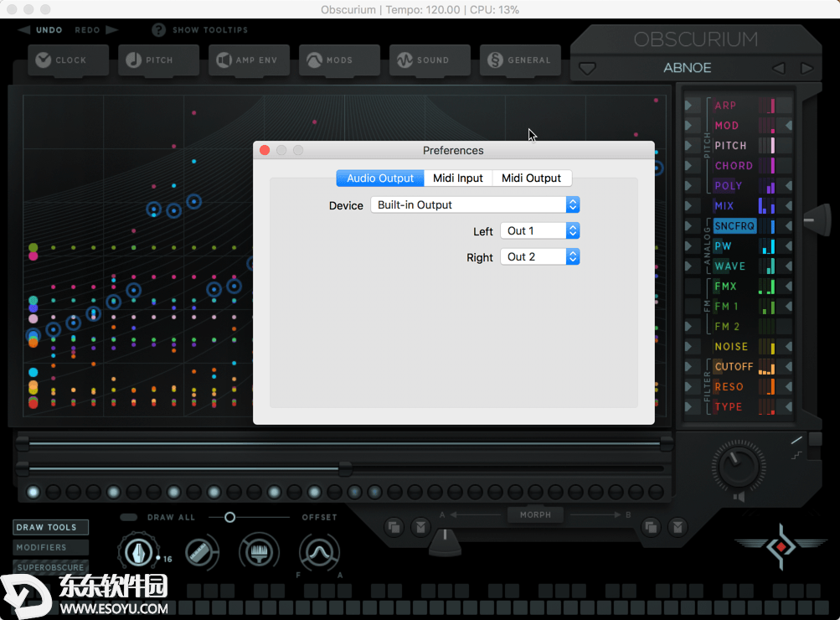This screenshot has width=840, height=620.
Task: Click the morph A/B fader knob
Action: coord(445,542)
